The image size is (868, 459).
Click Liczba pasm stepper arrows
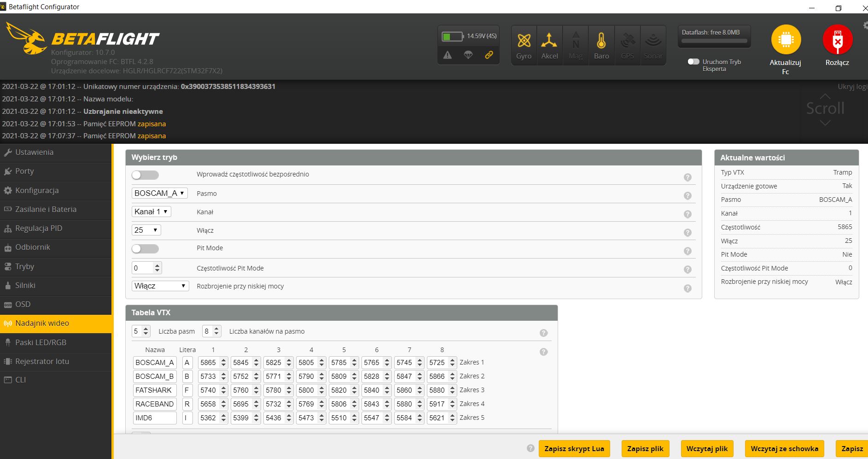coord(146,331)
